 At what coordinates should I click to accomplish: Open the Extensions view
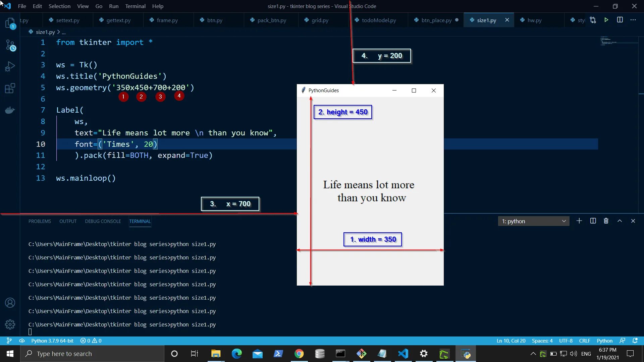point(10,88)
